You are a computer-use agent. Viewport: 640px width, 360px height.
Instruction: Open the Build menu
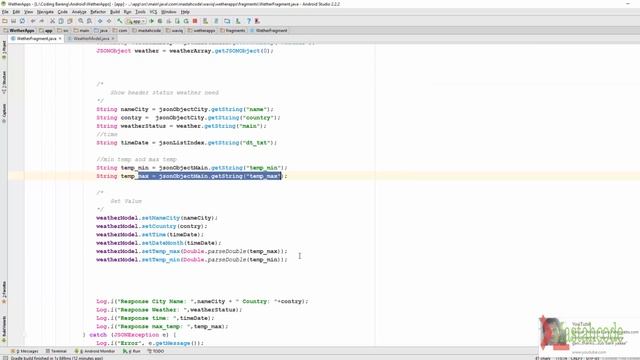pos(115,12)
